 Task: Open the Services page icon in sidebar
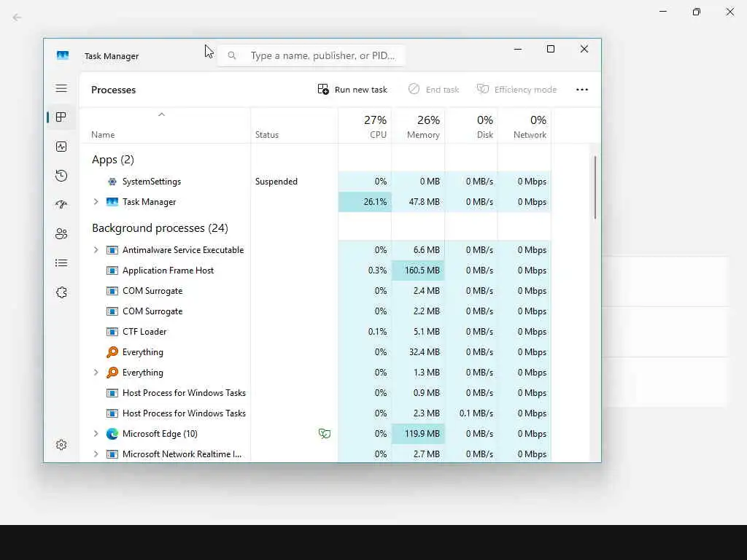coord(61,292)
